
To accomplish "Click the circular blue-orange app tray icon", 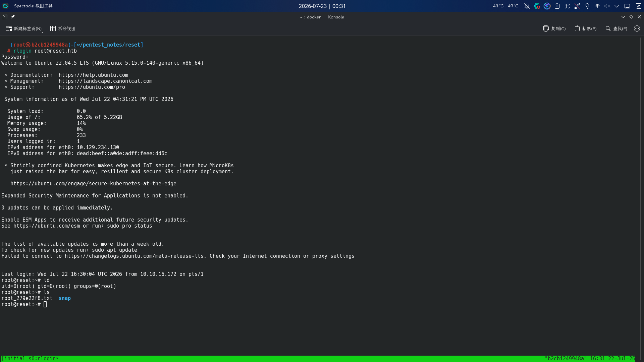I will (x=547, y=6).
